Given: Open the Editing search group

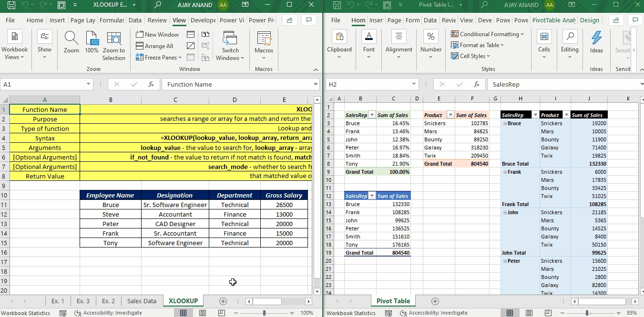Looking at the screenshot, I should click(x=569, y=43).
